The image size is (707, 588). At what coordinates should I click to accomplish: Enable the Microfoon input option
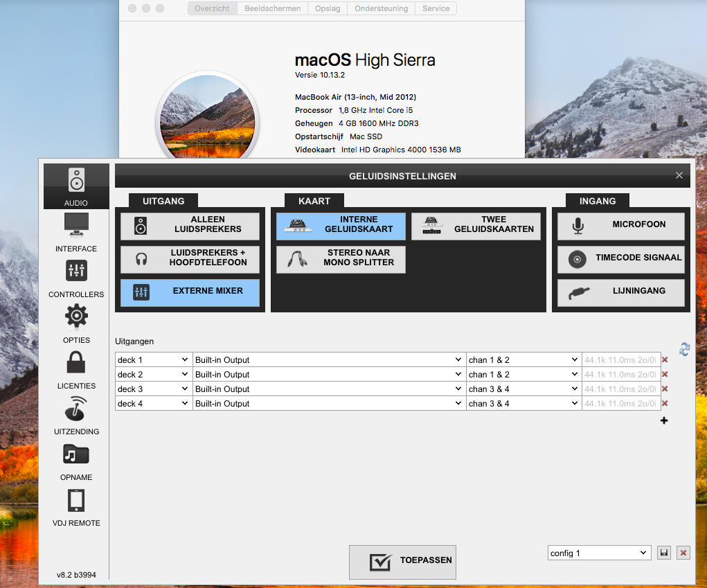click(621, 226)
